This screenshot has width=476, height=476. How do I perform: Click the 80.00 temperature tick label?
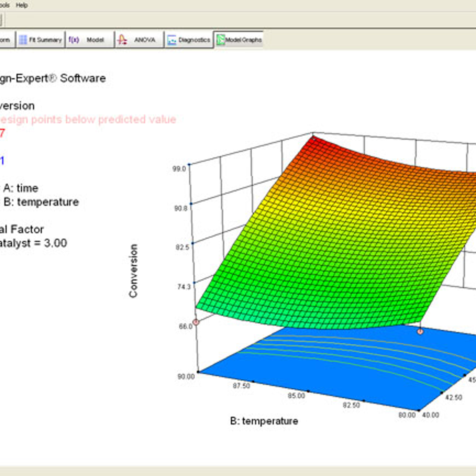tap(407, 415)
